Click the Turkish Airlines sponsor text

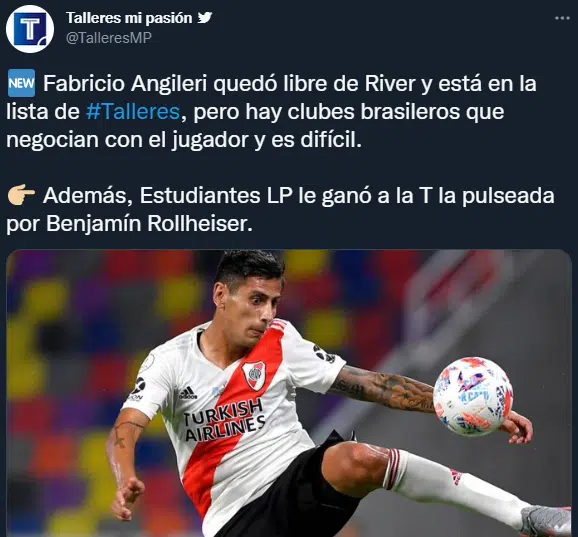point(225,420)
